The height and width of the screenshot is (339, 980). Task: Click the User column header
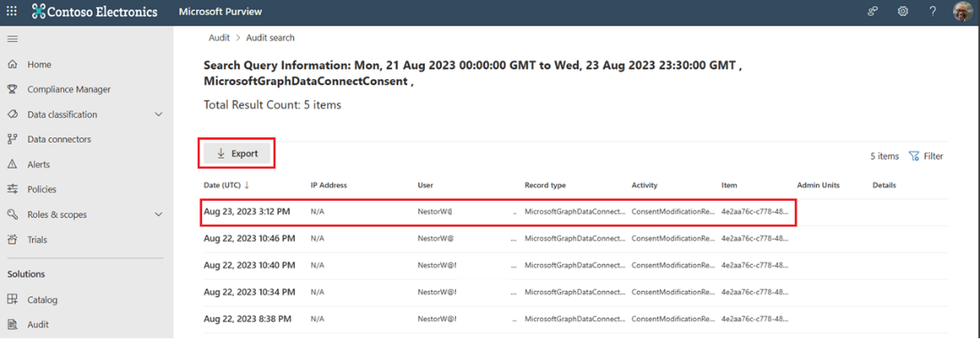425,186
